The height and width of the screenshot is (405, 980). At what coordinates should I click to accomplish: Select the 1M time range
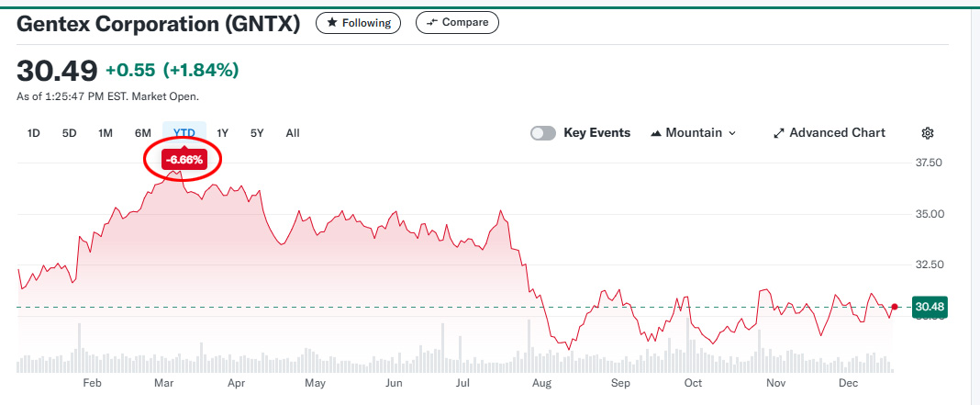coord(106,133)
